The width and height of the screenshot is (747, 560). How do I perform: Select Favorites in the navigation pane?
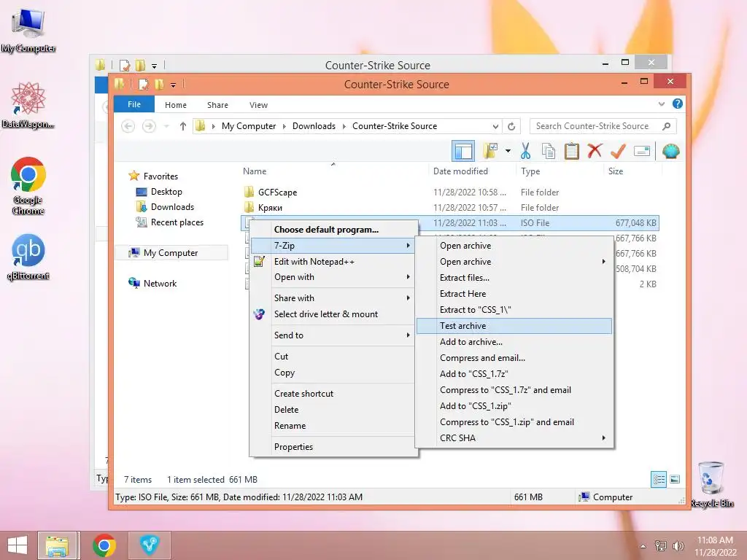pos(160,176)
